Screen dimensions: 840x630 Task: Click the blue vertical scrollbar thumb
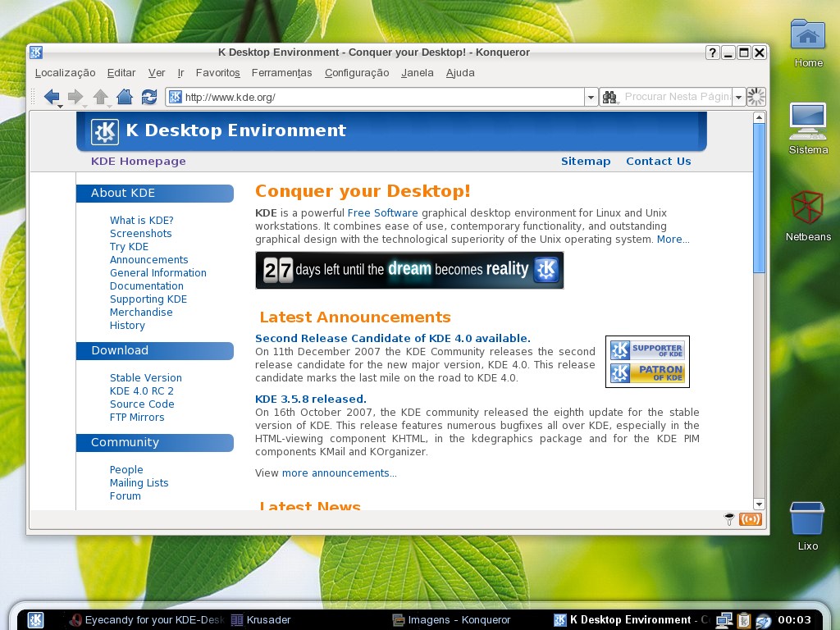click(759, 199)
